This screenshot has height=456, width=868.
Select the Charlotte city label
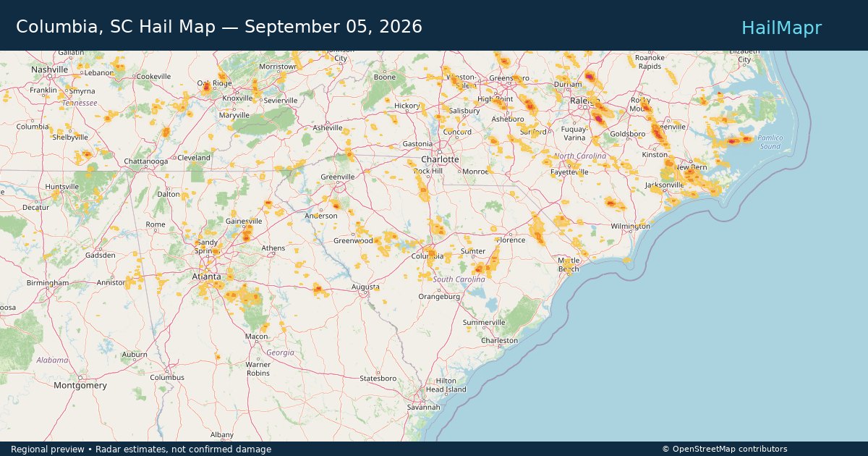click(x=441, y=159)
